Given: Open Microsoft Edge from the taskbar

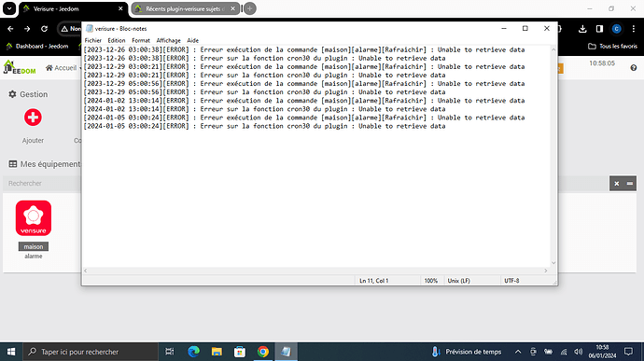Looking at the screenshot, I should pyautogui.click(x=193, y=352).
